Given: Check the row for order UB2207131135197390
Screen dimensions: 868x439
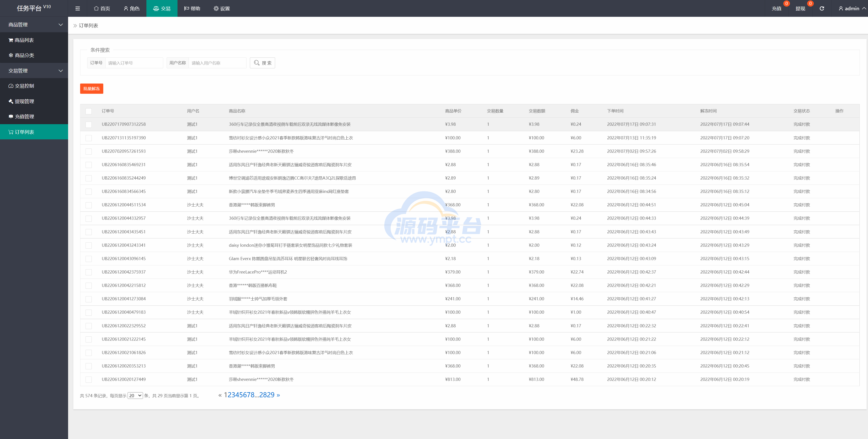Looking at the screenshot, I should click(x=89, y=138).
